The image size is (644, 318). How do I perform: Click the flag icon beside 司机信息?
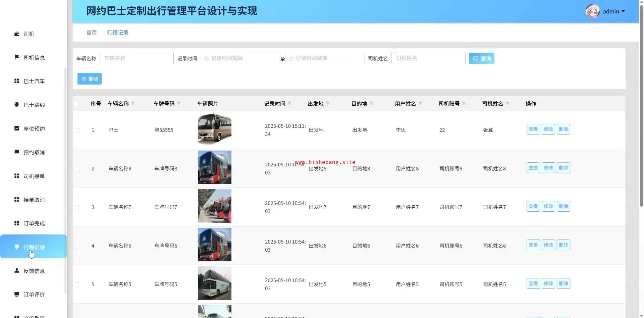pos(17,57)
